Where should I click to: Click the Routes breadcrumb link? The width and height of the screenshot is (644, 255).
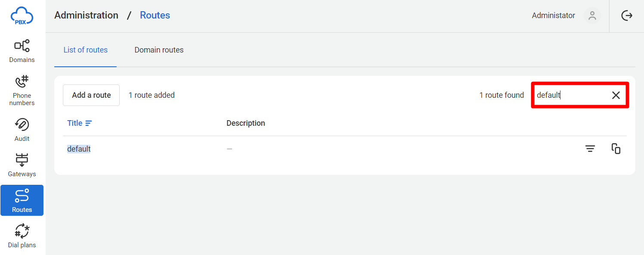(x=155, y=15)
